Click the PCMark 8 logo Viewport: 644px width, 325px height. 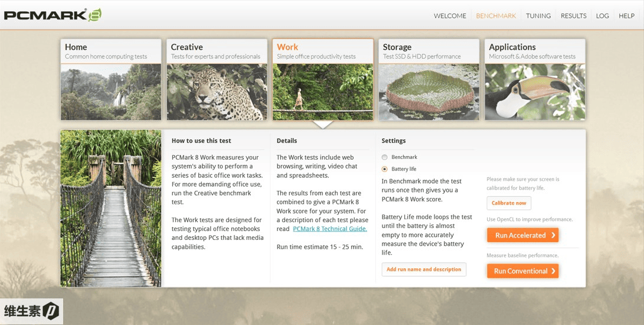pyautogui.click(x=53, y=15)
